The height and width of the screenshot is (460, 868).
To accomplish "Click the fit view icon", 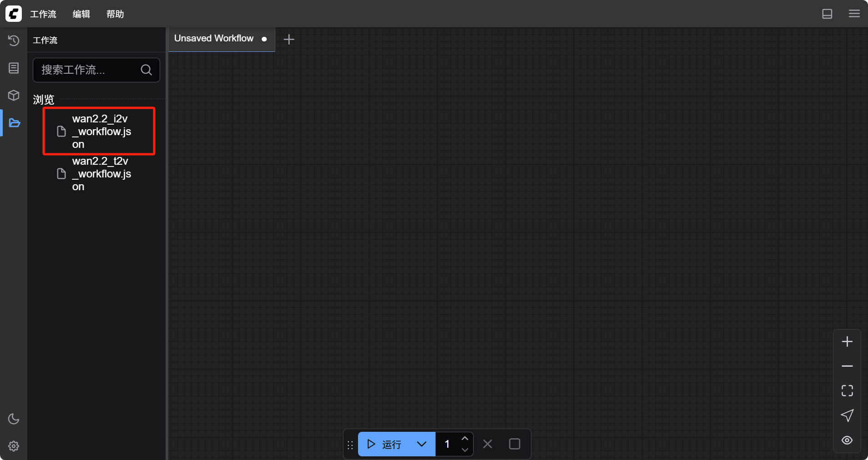I will [847, 390].
